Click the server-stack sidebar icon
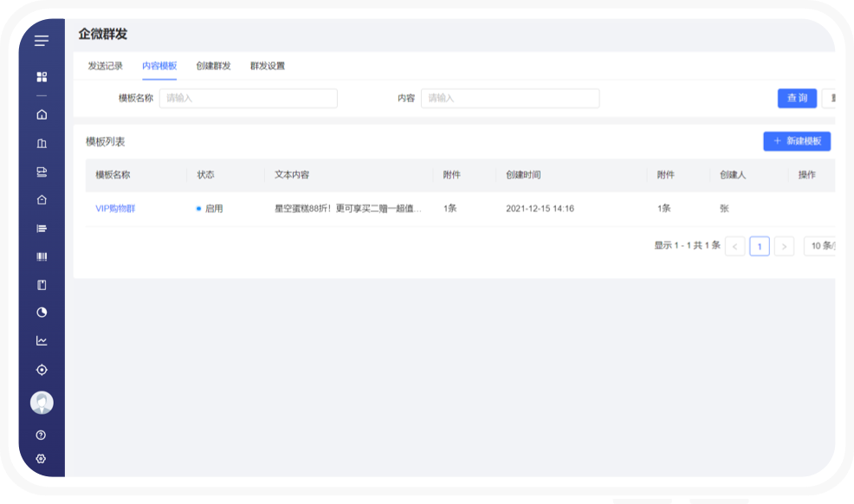Screen dimensions: 854x504 pos(42,172)
